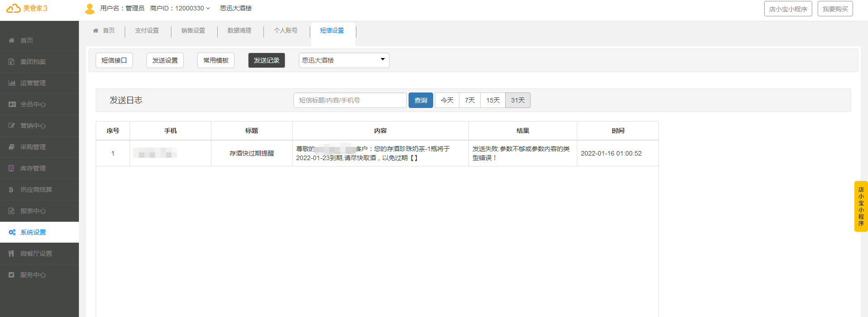The image size is (868, 317).
Task: Select the 今天 time range filter
Action: (447, 100)
